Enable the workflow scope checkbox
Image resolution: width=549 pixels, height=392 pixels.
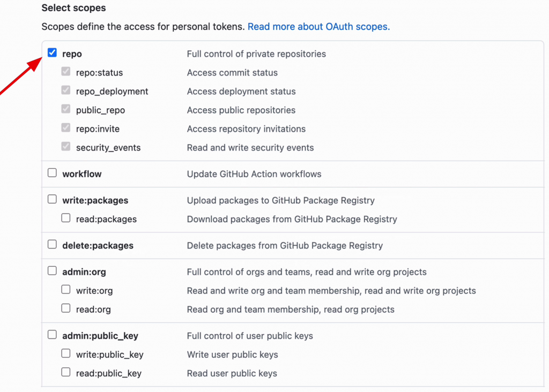pos(52,173)
